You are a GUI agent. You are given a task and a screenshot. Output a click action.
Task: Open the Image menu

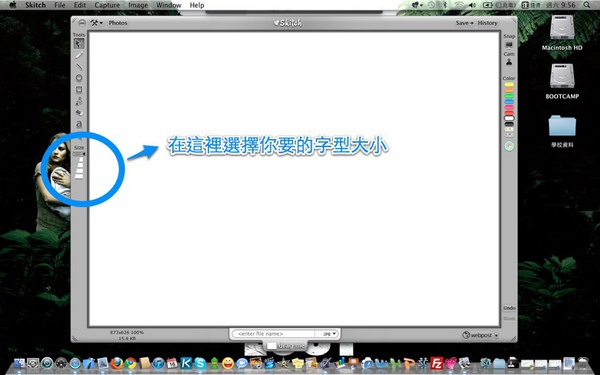[138, 5]
